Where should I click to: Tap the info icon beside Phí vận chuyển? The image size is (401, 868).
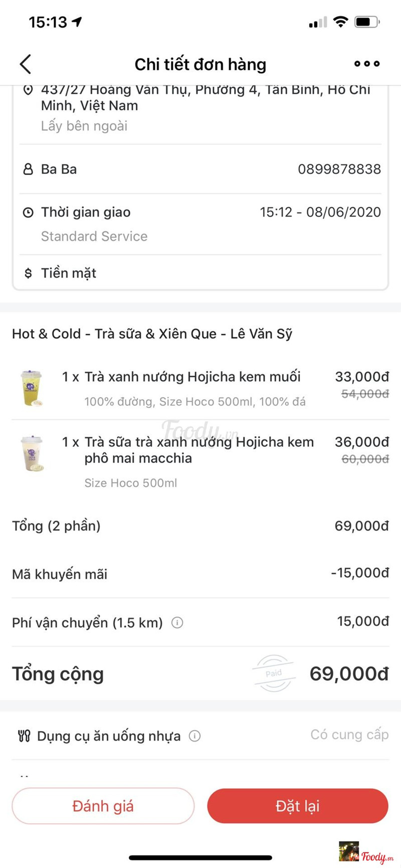click(x=177, y=623)
